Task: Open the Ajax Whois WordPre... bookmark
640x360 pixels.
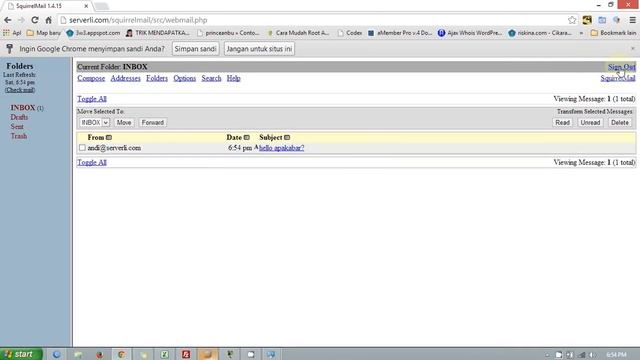Action: (470, 33)
